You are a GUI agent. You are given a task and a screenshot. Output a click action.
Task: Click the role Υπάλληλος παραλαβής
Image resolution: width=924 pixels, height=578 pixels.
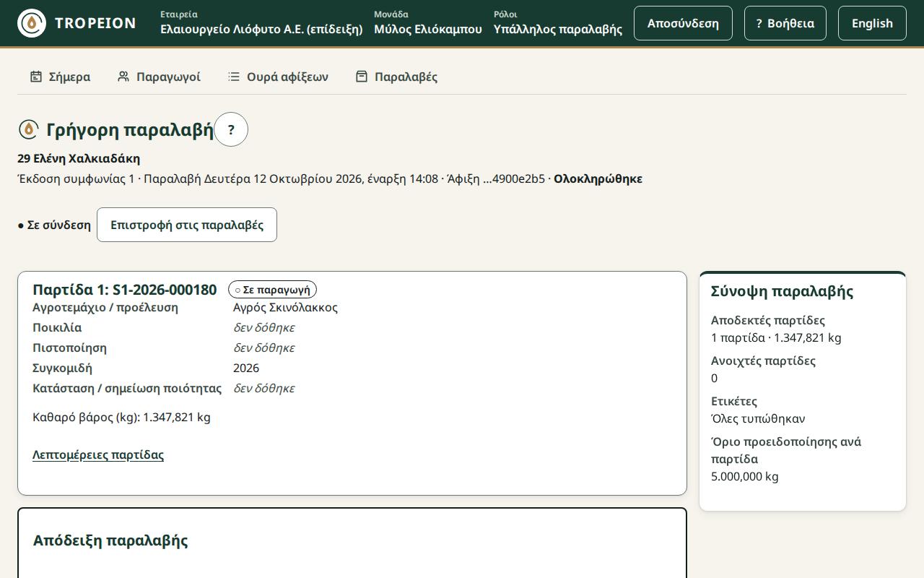click(558, 29)
